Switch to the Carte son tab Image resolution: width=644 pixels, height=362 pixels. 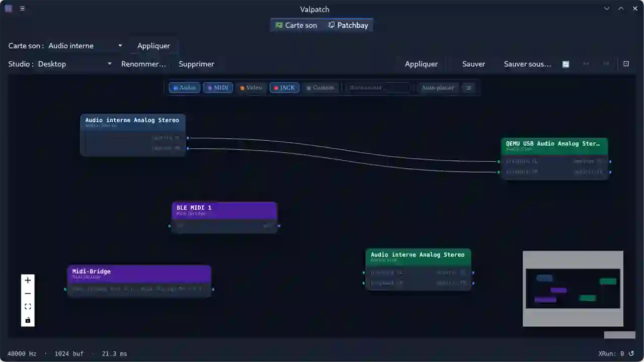click(296, 25)
